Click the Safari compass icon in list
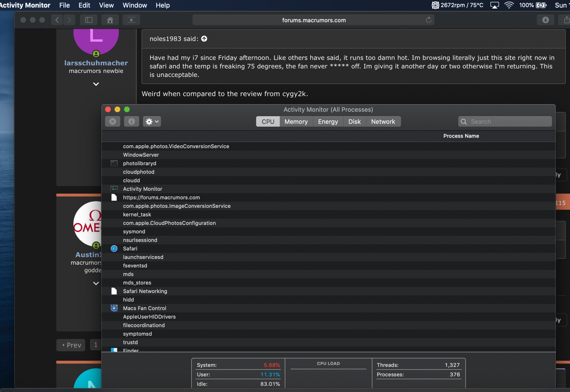This screenshot has width=570, height=392. point(114,249)
